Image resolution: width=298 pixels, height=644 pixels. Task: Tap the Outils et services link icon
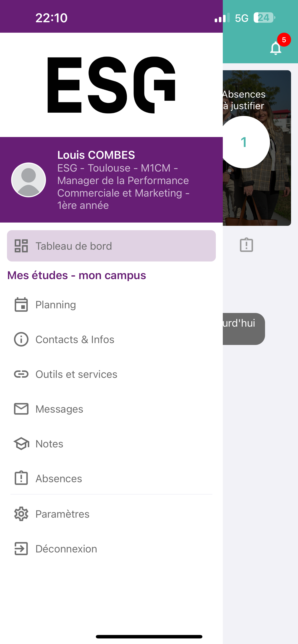21,374
